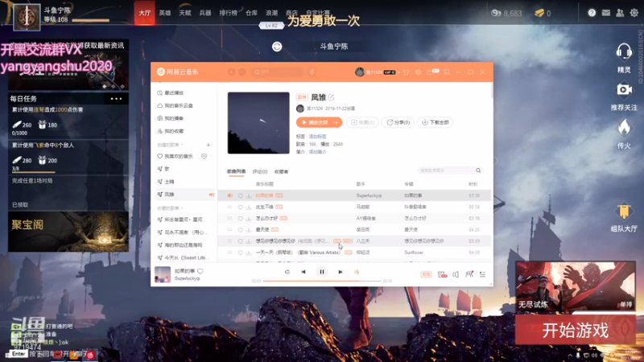
Task: Open the messages mail icon in music player
Action: coord(430,72)
